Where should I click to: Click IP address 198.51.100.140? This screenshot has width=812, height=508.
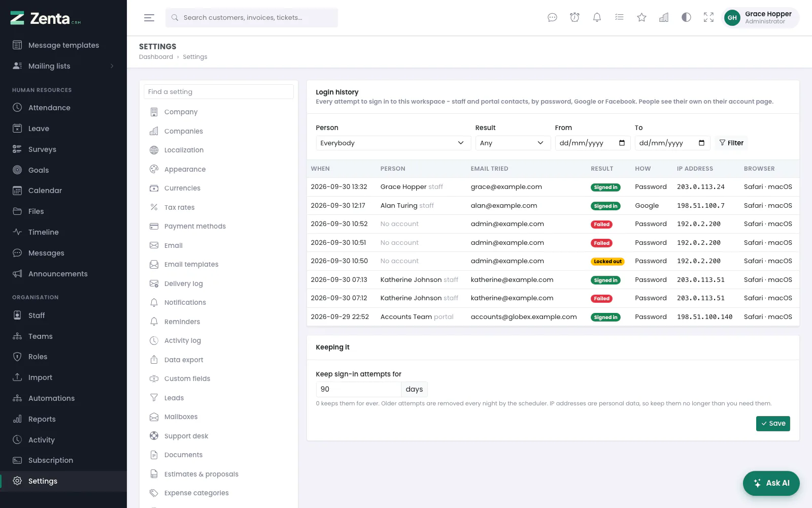pos(704,316)
